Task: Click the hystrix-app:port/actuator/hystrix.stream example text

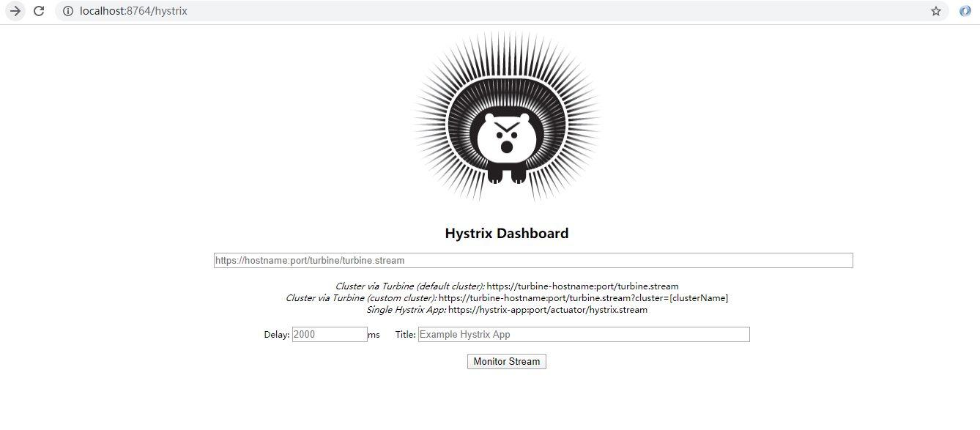Action: point(548,310)
